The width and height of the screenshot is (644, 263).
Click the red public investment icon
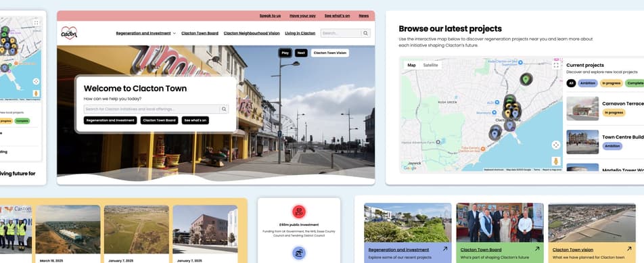299,212
